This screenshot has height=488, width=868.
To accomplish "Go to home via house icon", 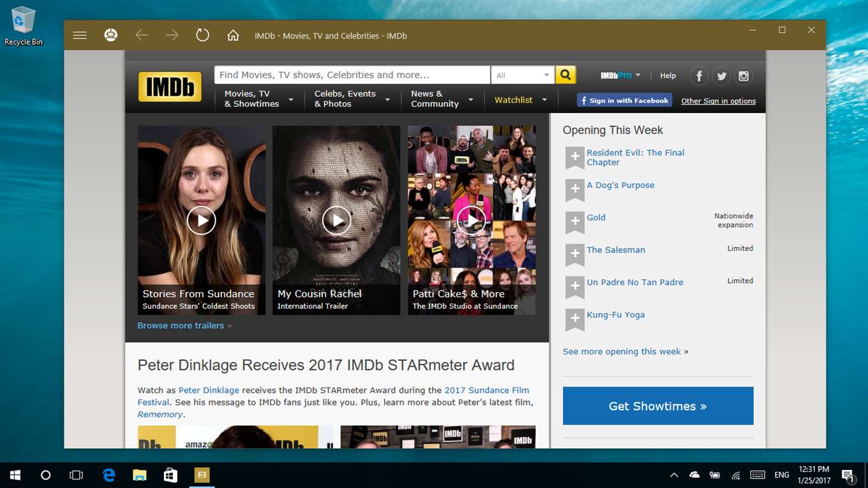I will [233, 36].
